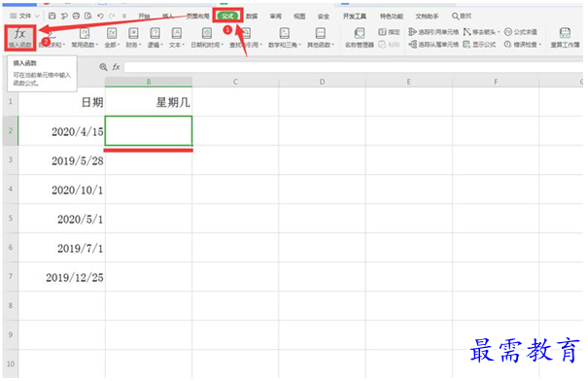Expand the 日期和时间 dropdown arrow
The height and width of the screenshot is (381, 588).
(222, 45)
